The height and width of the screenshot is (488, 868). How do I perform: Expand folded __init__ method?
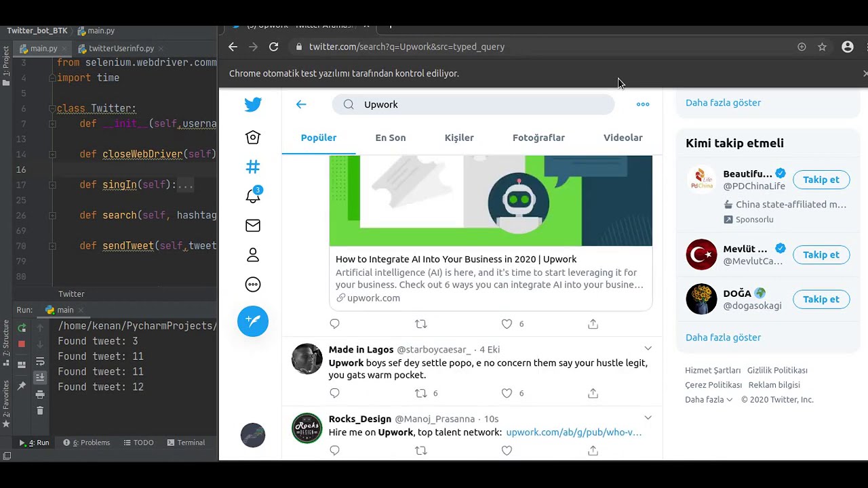(x=52, y=124)
